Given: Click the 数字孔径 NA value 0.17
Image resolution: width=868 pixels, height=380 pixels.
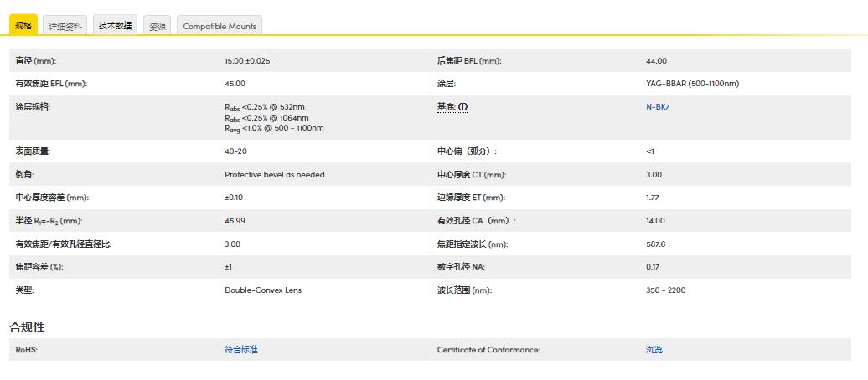Looking at the screenshot, I should click(x=653, y=267).
